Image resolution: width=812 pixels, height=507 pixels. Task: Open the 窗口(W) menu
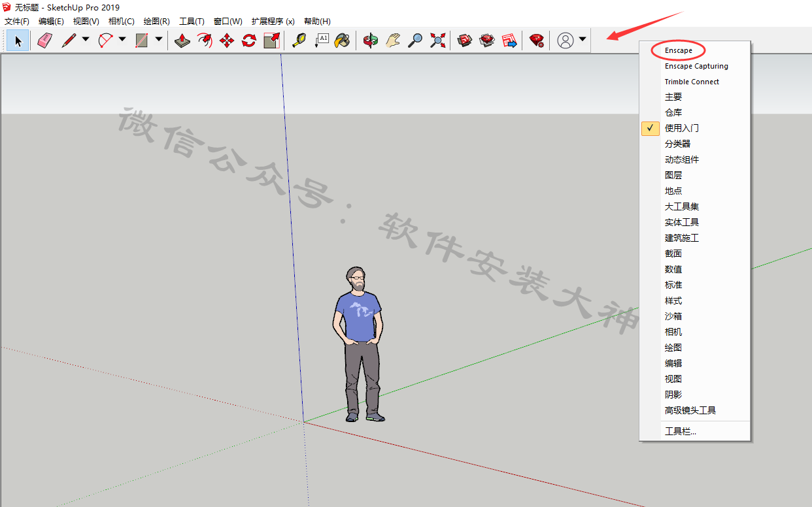[228, 21]
